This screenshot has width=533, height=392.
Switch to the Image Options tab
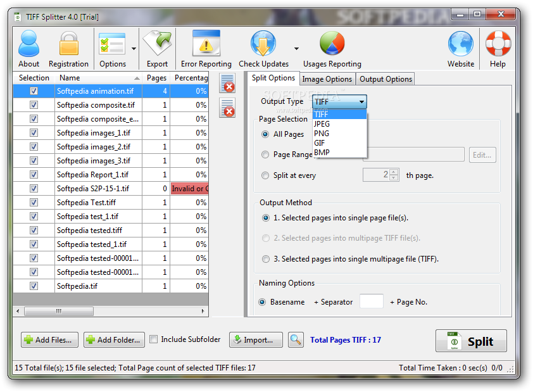[327, 79]
